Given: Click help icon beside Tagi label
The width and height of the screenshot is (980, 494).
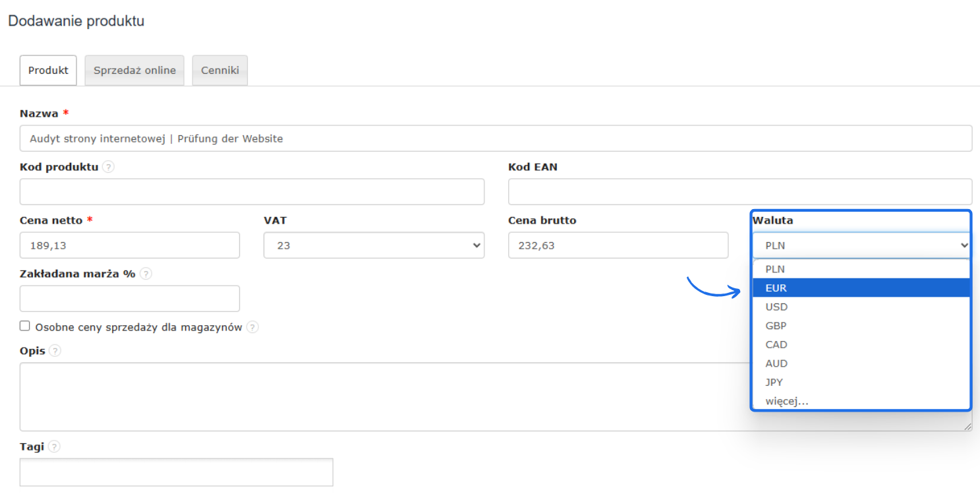Looking at the screenshot, I should click(x=54, y=447).
